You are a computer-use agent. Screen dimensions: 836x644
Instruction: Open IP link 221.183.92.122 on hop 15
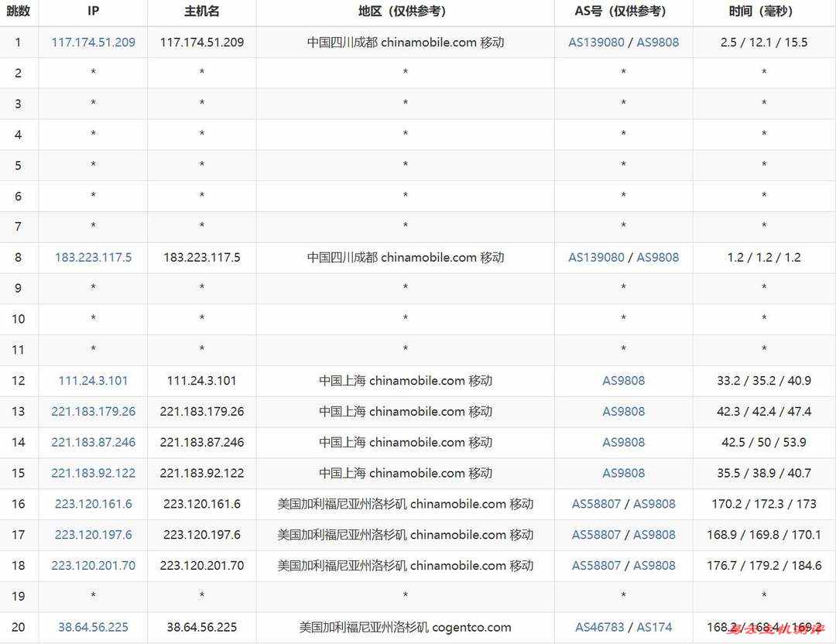[93, 473]
